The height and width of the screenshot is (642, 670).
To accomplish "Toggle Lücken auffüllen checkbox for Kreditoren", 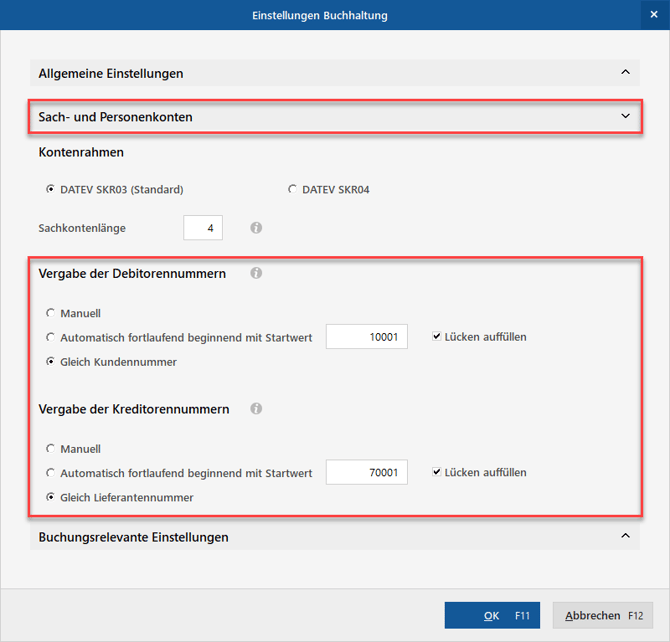I will (437, 472).
